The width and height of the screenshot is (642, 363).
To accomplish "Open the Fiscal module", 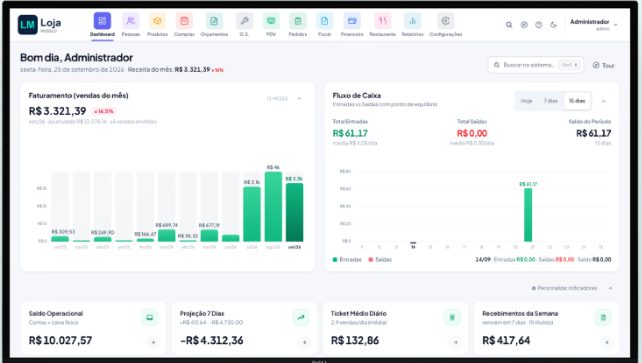I will coord(324,25).
